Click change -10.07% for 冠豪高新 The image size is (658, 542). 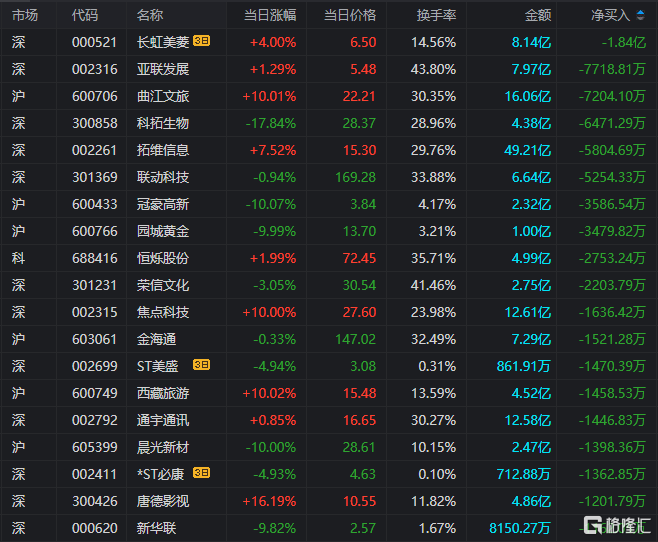(x=271, y=204)
